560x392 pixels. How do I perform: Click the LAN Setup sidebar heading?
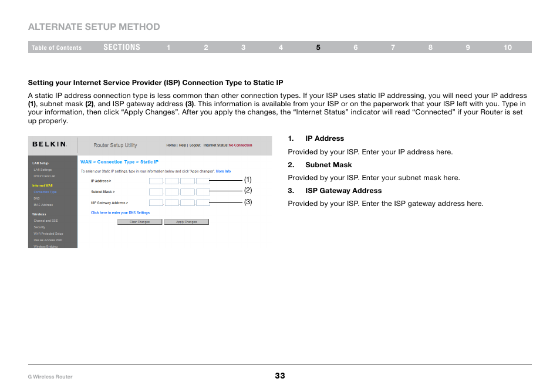point(41,163)
